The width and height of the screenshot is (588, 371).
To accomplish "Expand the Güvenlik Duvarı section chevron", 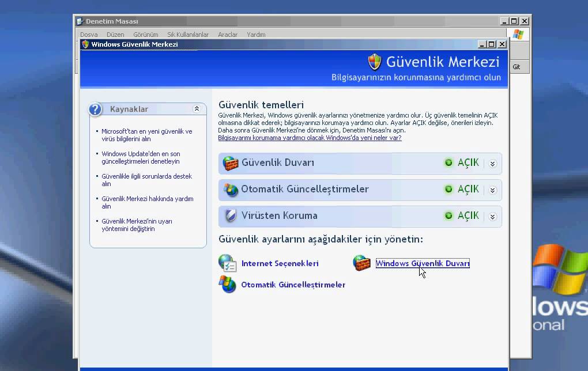I will coord(492,164).
